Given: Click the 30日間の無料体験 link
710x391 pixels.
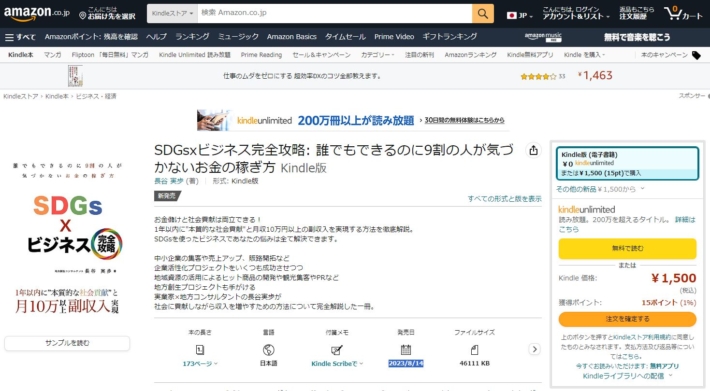Looking at the screenshot, I should (x=464, y=120).
